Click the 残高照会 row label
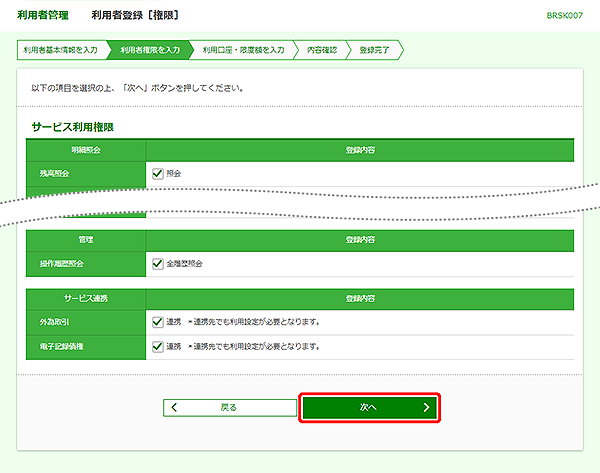 pyautogui.click(x=54, y=174)
